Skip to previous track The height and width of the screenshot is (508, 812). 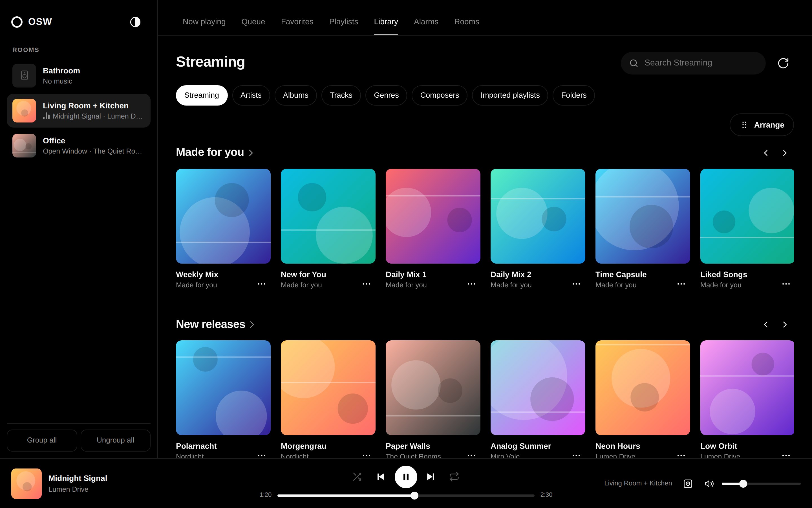point(381,477)
